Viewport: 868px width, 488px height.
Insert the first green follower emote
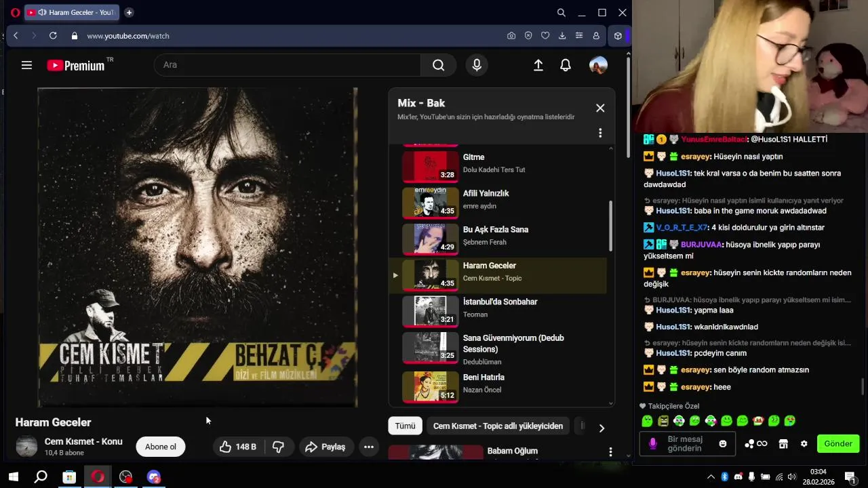click(x=648, y=421)
